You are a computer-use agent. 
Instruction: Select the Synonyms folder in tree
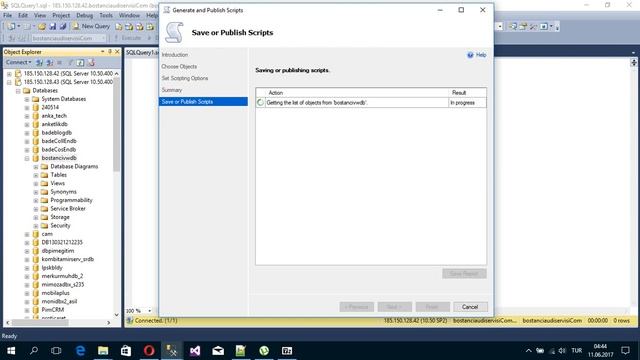[x=63, y=192]
